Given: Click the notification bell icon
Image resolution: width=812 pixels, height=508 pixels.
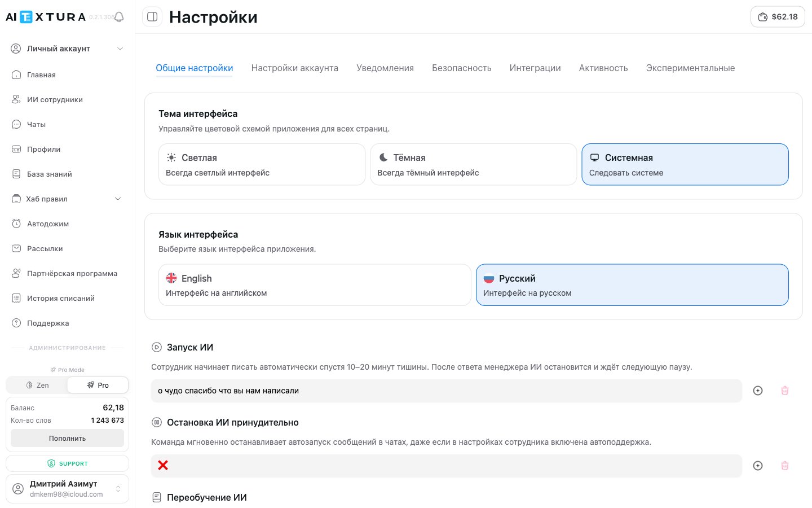Looking at the screenshot, I should point(119,17).
